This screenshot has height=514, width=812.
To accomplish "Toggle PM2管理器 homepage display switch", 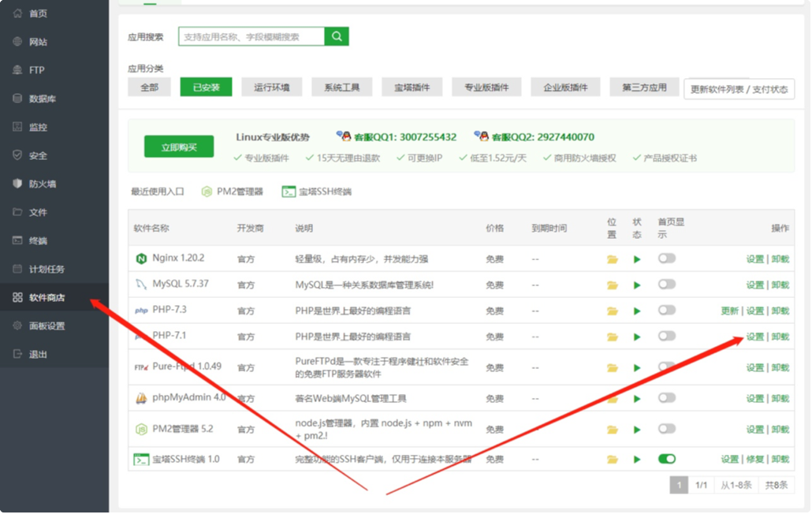I will pyautogui.click(x=666, y=429).
